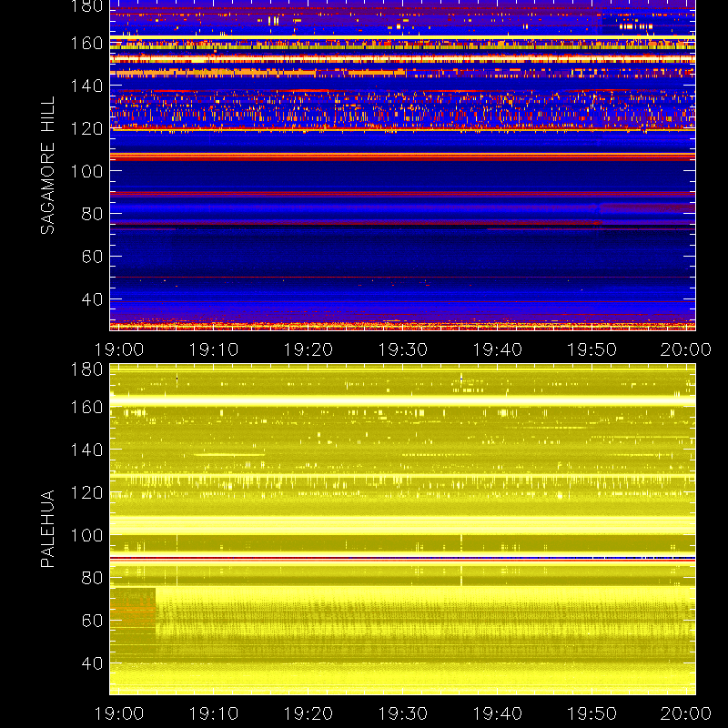Viewport: 728px width, 728px height.
Task: Choose the 19:20 time label below Palehua plot
Action: (308, 713)
